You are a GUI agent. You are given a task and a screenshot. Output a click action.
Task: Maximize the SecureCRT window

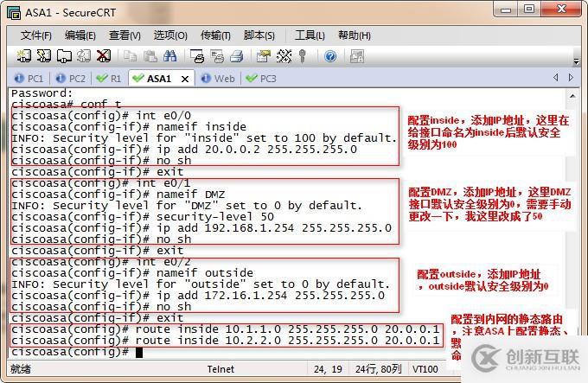(x=529, y=10)
